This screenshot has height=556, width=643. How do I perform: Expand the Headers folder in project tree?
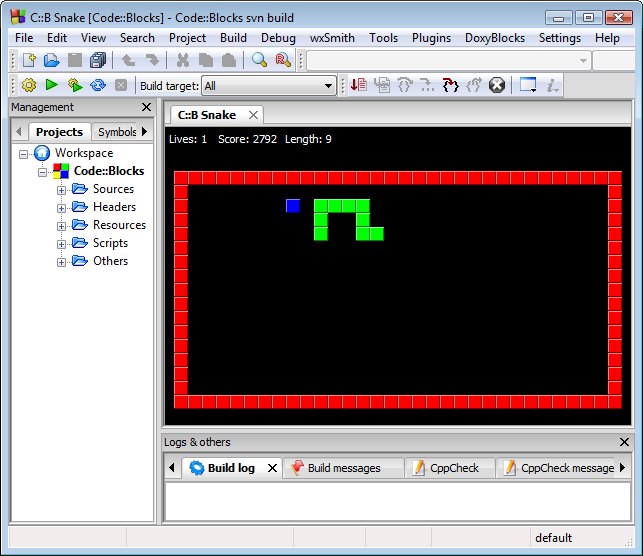[x=61, y=207]
